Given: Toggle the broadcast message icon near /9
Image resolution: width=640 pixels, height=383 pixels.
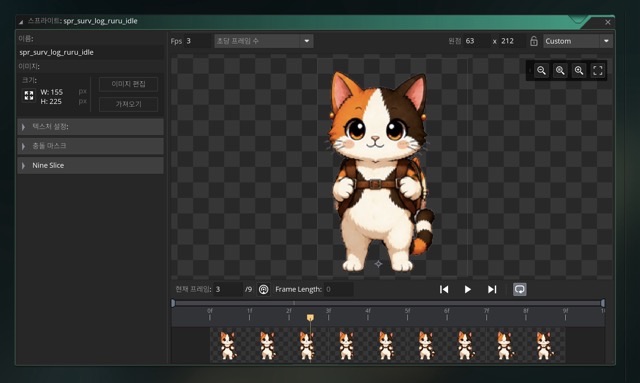Looking at the screenshot, I should tap(264, 289).
